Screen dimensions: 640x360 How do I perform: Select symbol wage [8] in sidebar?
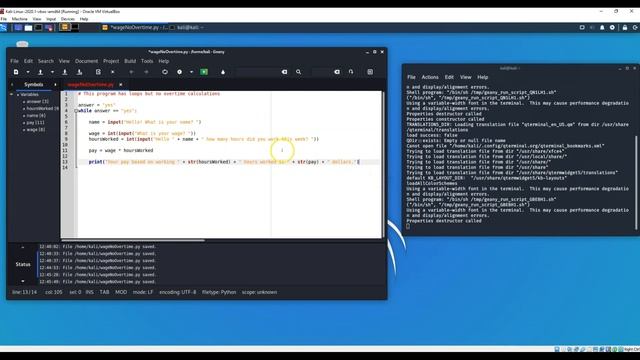[36, 129]
